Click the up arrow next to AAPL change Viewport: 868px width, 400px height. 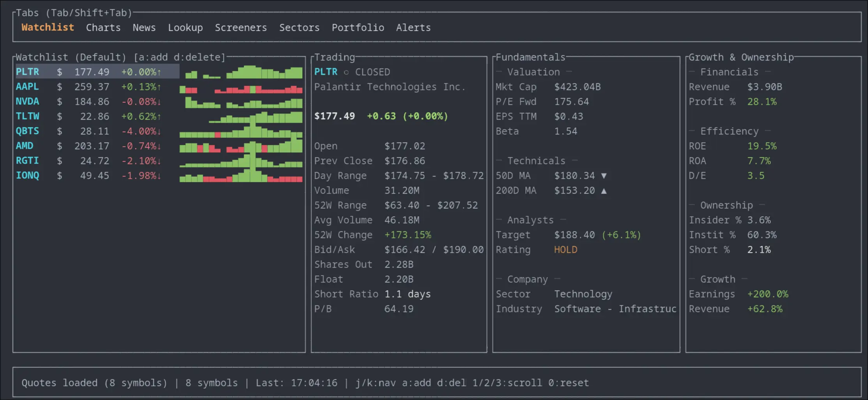pos(159,86)
